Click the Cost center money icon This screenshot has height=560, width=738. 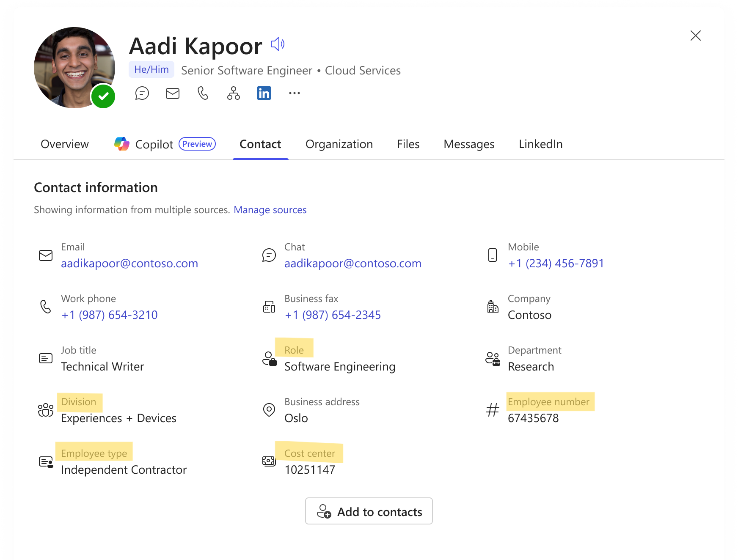269,461
